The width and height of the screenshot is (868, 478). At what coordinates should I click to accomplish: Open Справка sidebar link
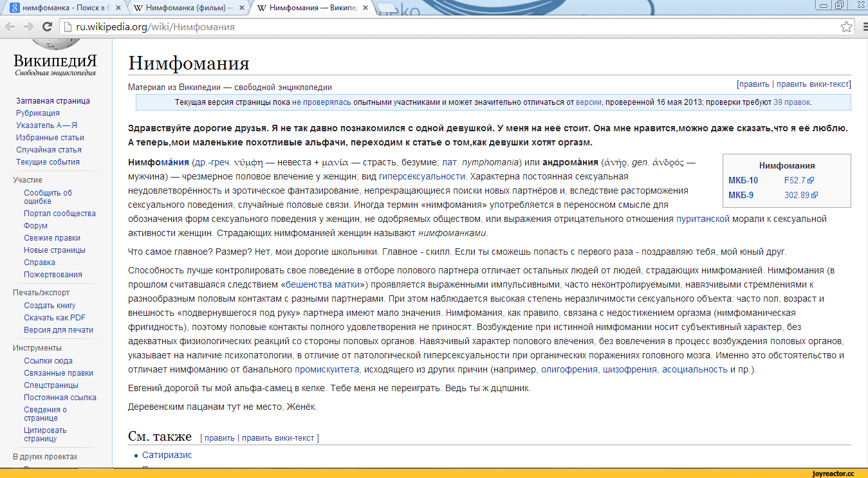(39, 262)
